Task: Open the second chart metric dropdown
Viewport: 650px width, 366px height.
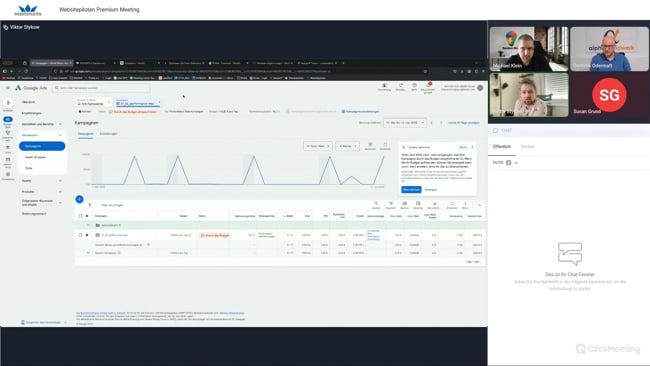Action: [x=347, y=146]
